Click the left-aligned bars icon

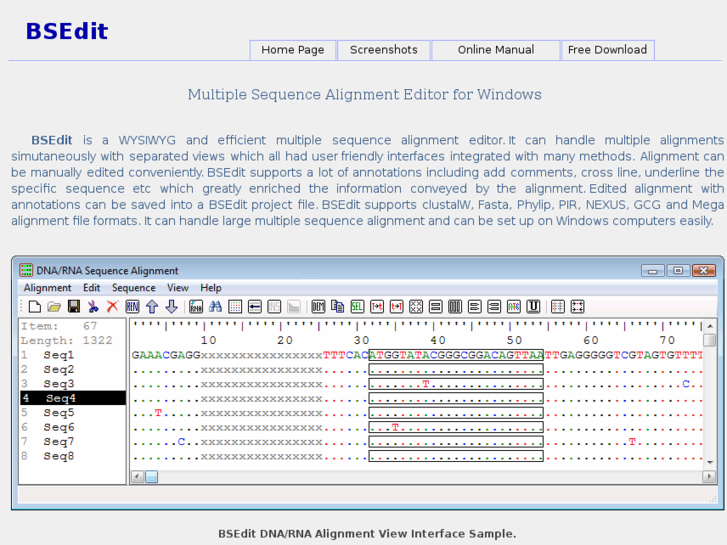coord(474,307)
